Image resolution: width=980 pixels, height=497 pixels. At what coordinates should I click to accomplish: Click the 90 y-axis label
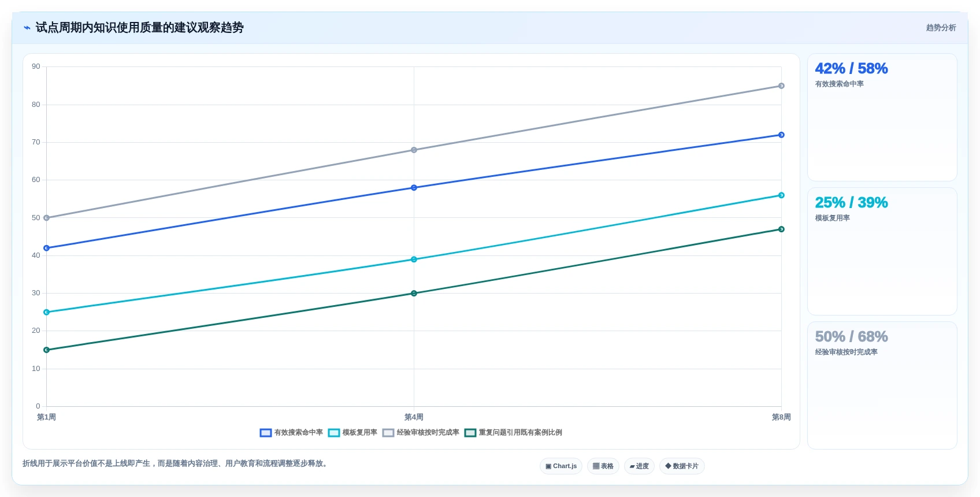[36, 66]
